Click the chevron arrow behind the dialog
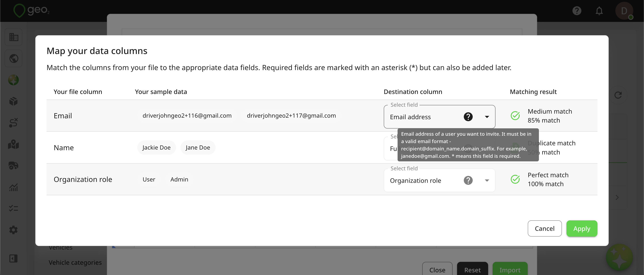The width and height of the screenshot is (644, 275). 617,197
